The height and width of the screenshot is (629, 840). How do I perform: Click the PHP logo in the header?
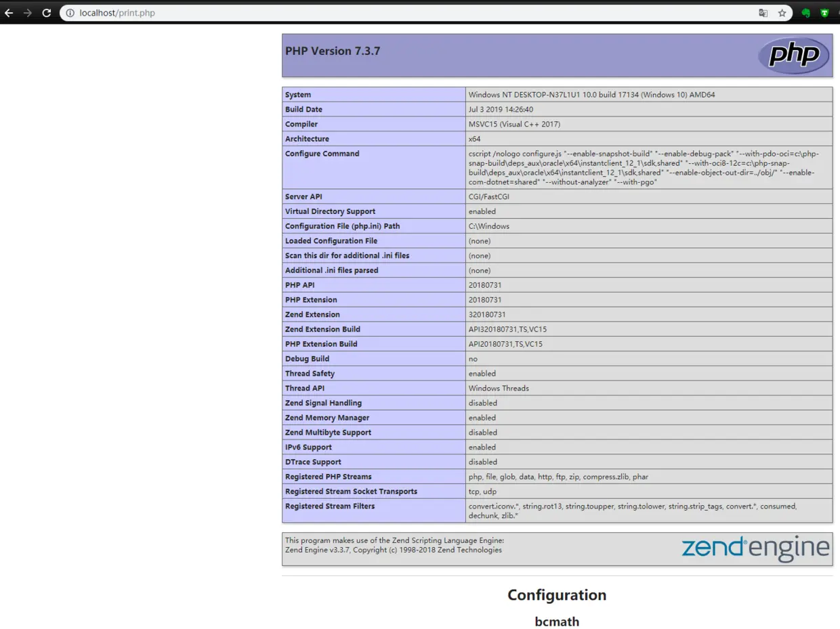click(794, 56)
